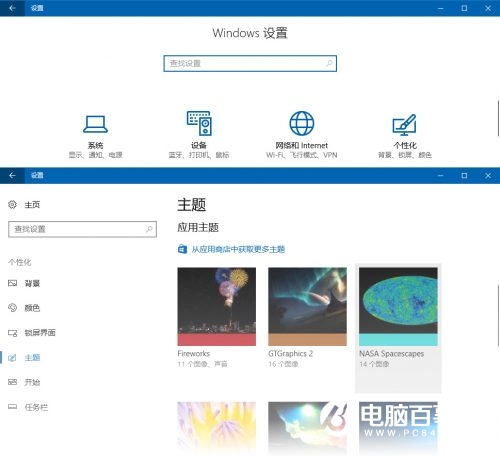Click the Wi-Fi、飞行模式、VPN subtitle
Viewport: 500px width, 457px height.
click(302, 155)
